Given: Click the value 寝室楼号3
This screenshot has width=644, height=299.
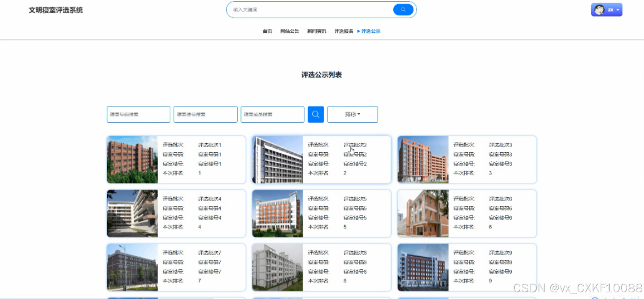Looking at the screenshot, I should 500,164.
